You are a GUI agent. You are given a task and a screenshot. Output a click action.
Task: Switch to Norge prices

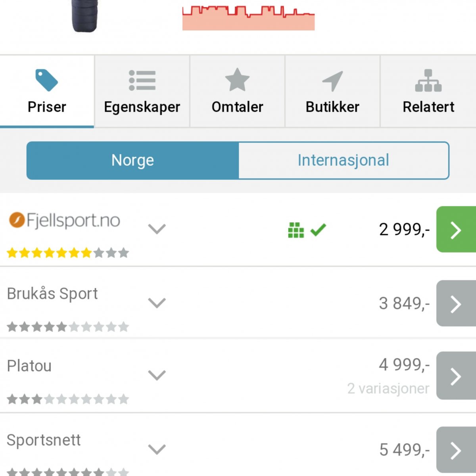133,161
